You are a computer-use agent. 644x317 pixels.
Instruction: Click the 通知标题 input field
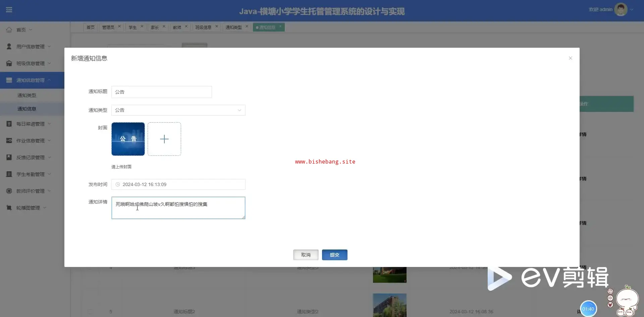pyautogui.click(x=161, y=92)
